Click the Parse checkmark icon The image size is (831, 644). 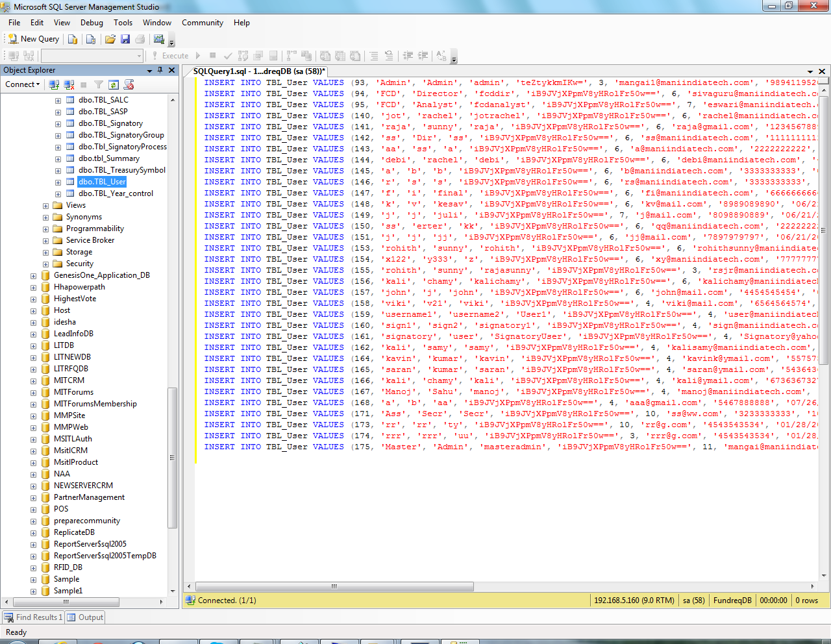click(x=228, y=56)
